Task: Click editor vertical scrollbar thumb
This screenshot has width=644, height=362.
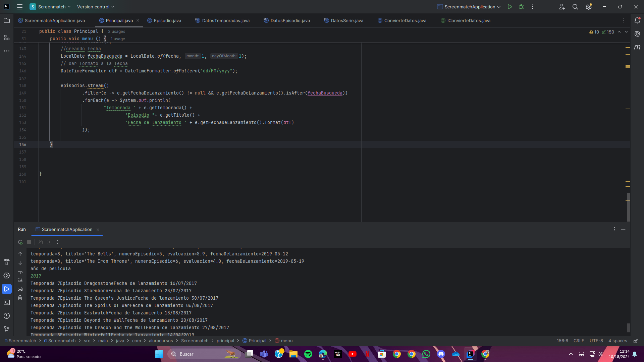Action: pos(628,207)
